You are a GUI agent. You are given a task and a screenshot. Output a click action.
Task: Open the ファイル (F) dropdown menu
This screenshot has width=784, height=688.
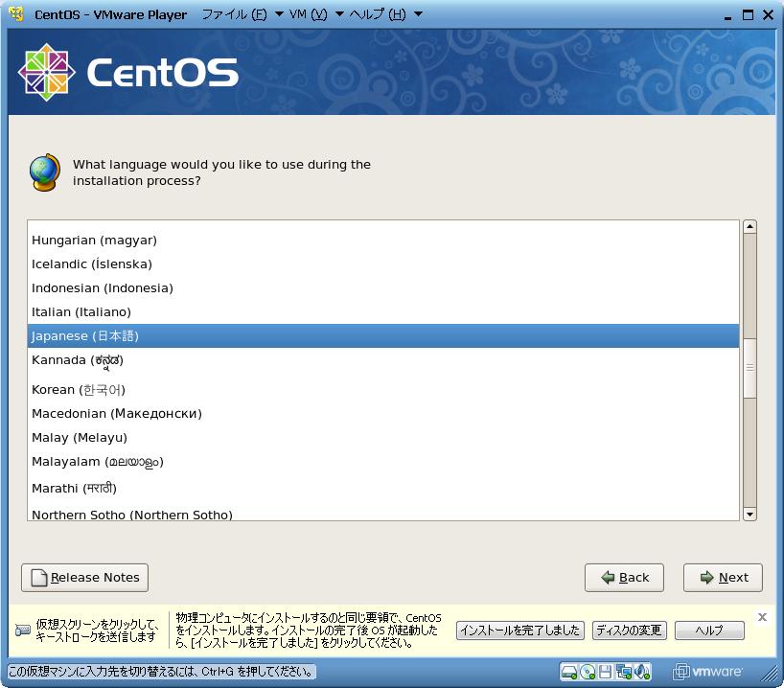pyautogui.click(x=242, y=14)
